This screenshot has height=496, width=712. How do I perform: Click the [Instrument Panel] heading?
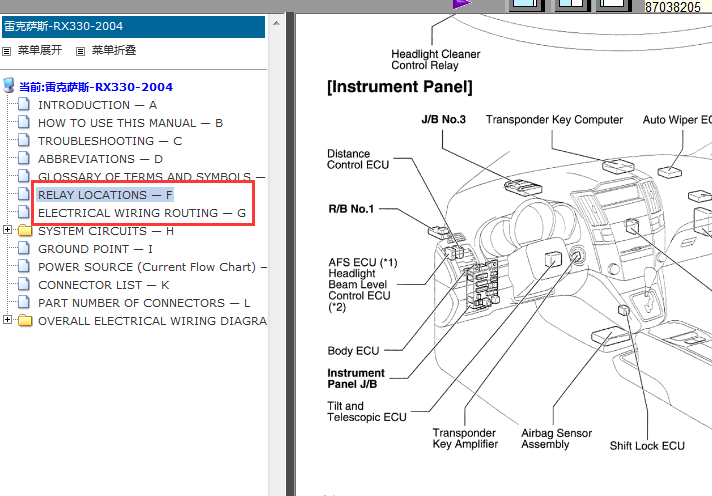[400, 86]
